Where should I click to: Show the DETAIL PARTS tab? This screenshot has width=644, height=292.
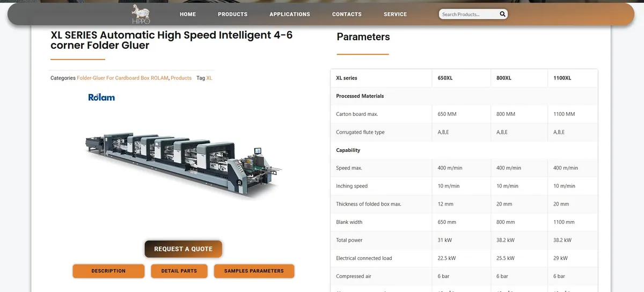point(179,271)
